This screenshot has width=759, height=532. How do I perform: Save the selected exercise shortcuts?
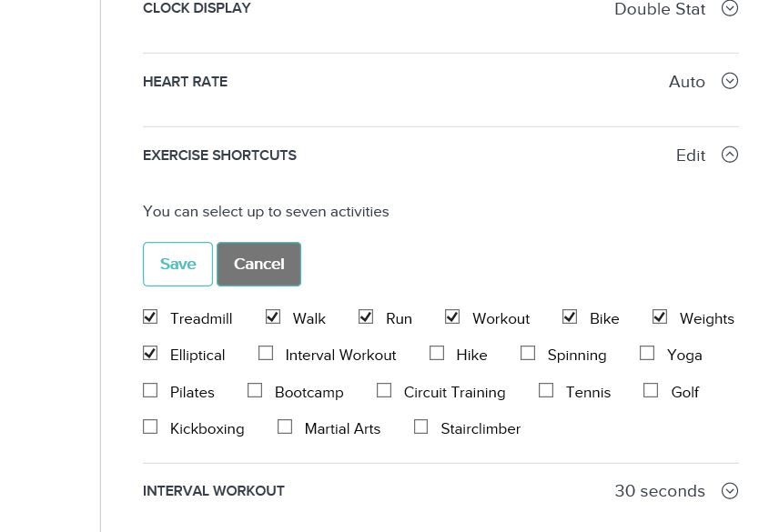(x=177, y=264)
